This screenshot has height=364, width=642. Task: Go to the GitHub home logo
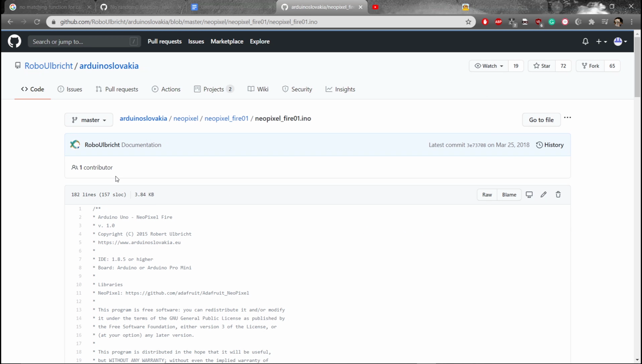tap(14, 41)
